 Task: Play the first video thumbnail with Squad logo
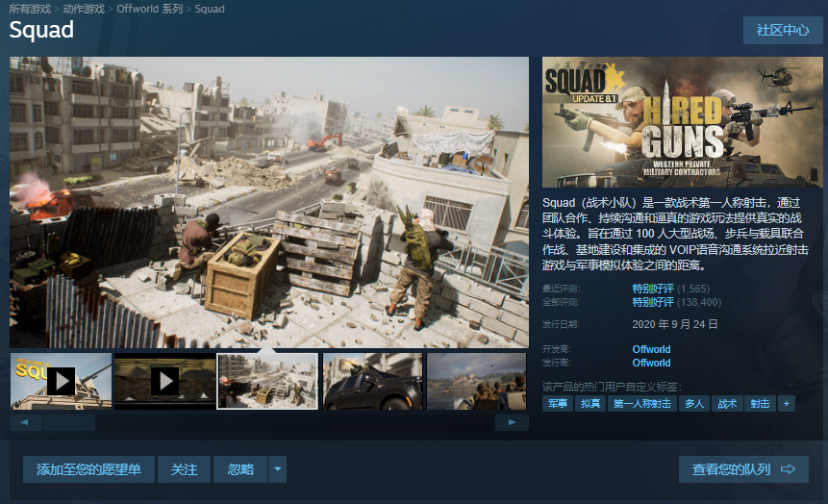[61, 381]
